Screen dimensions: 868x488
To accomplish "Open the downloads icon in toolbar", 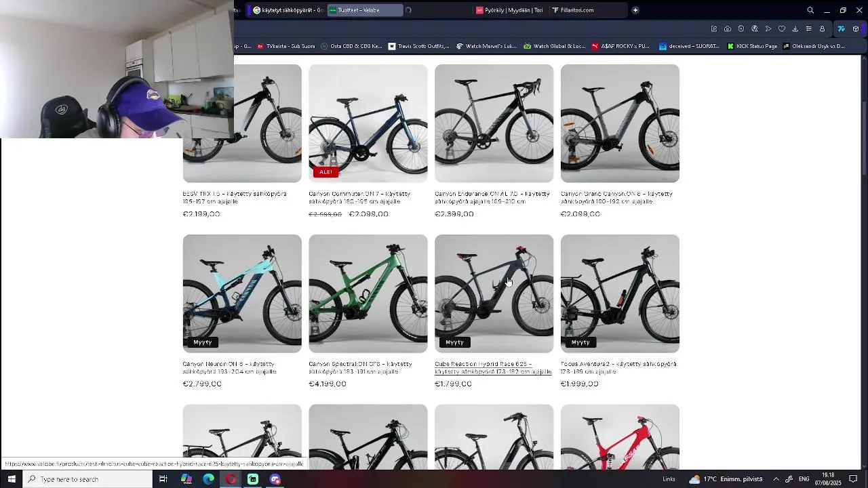I will [795, 28].
